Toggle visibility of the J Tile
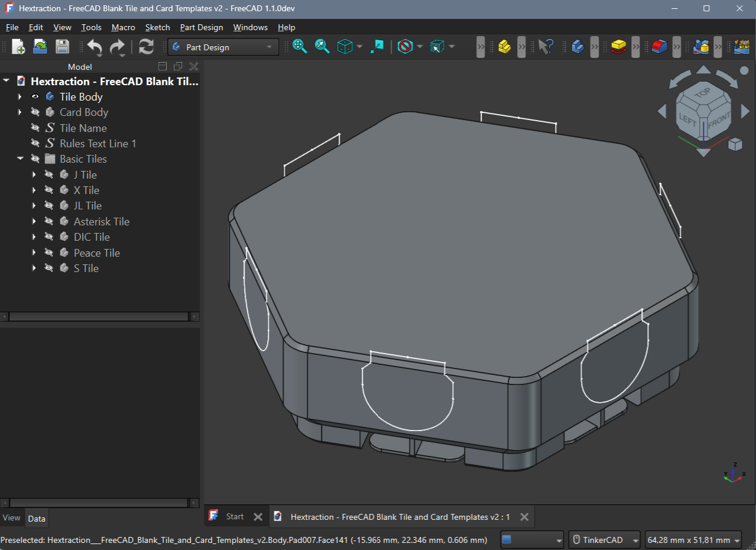 click(49, 174)
